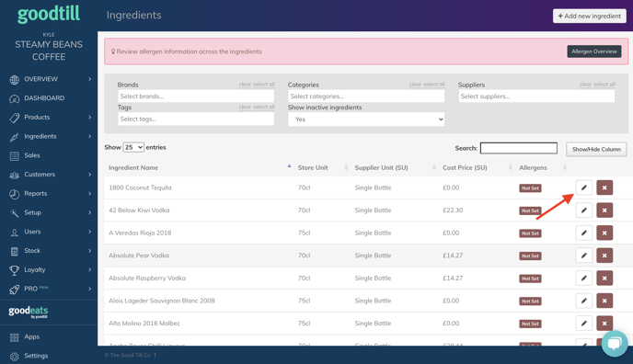The image size is (633, 364).
Task: Change the entries per page dropdown
Action: (x=133, y=147)
